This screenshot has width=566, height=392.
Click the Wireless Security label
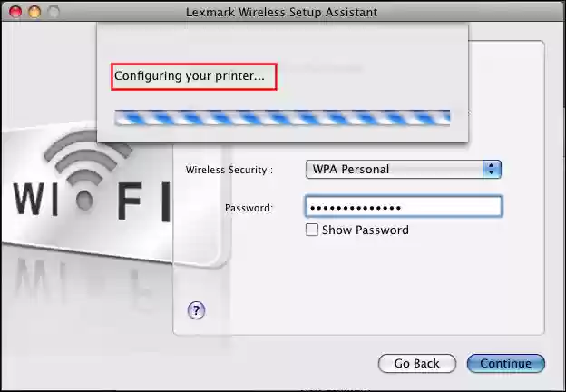click(229, 170)
